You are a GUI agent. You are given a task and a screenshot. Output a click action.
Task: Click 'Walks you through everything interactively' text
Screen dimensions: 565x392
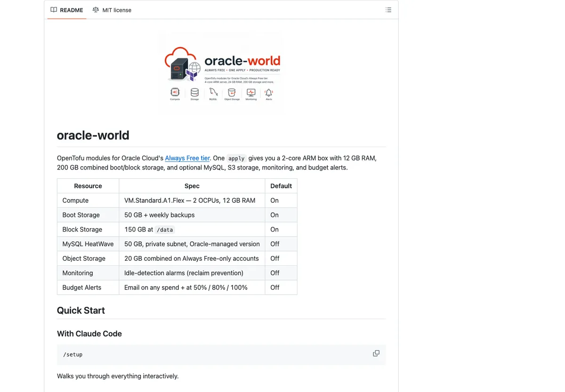click(118, 376)
